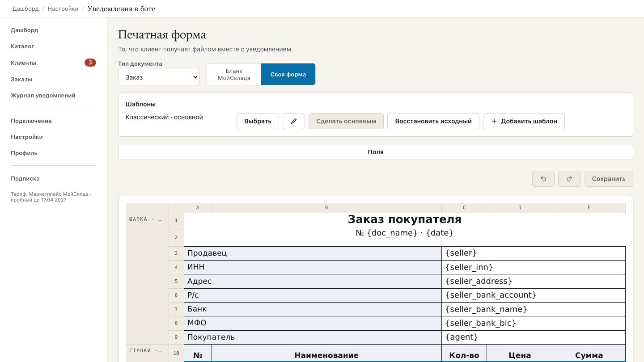The width and height of the screenshot is (644, 362).
Task: Click the СТРОКИ section label
Action: pyautogui.click(x=145, y=350)
